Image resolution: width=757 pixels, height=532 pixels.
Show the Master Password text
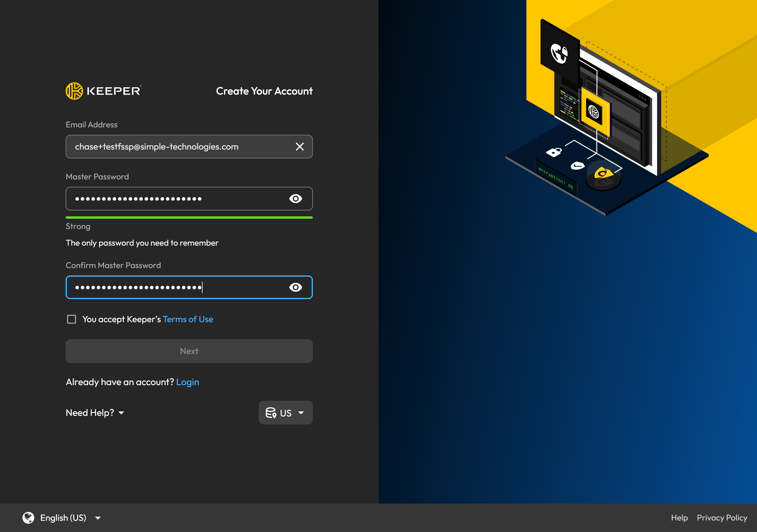pos(295,199)
